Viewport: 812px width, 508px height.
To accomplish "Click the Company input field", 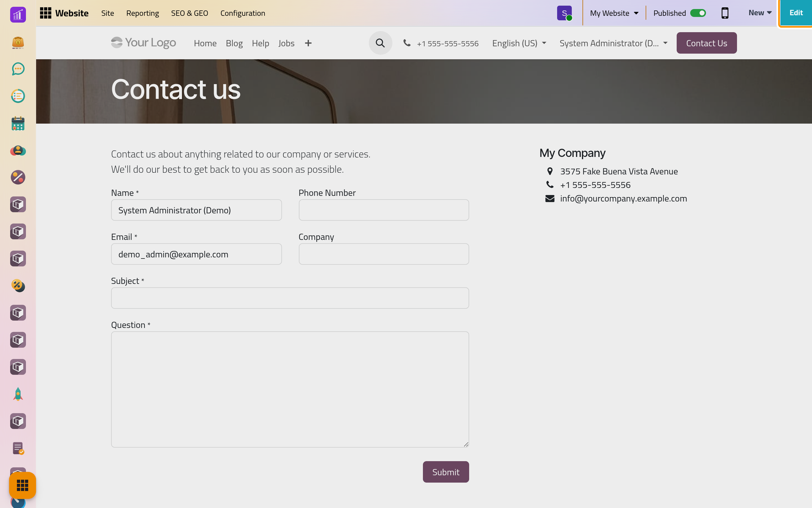I will coord(384,254).
